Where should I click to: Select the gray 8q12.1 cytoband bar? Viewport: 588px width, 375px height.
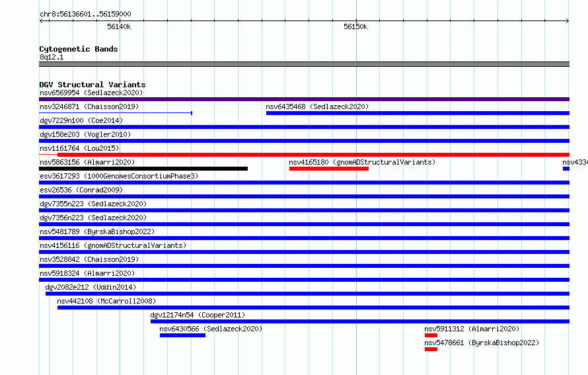click(x=304, y=64)
